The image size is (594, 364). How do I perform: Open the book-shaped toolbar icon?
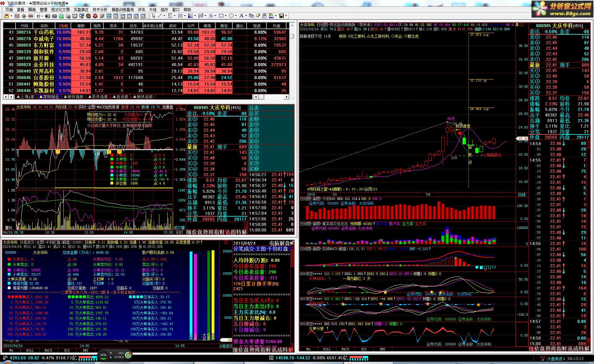point(75,16)
